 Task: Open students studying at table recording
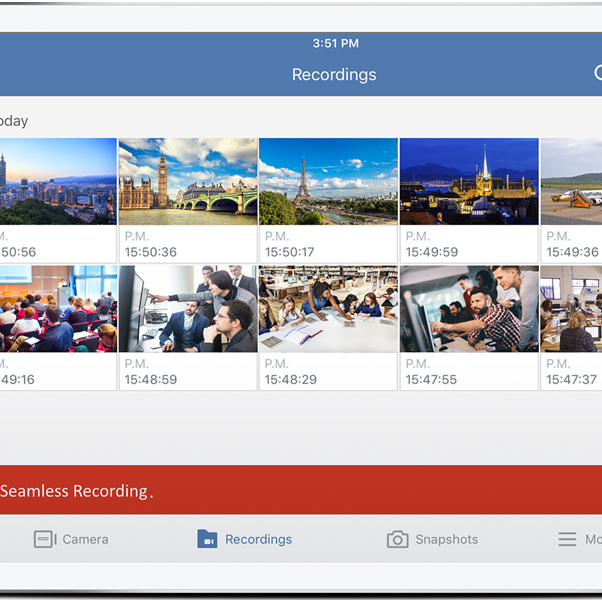328,308
